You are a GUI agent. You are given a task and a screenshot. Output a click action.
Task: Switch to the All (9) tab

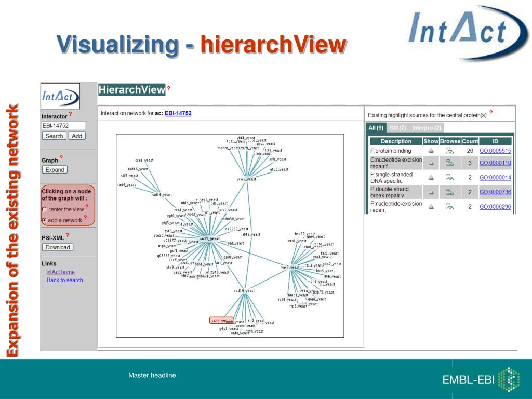(x=376, y=128)
